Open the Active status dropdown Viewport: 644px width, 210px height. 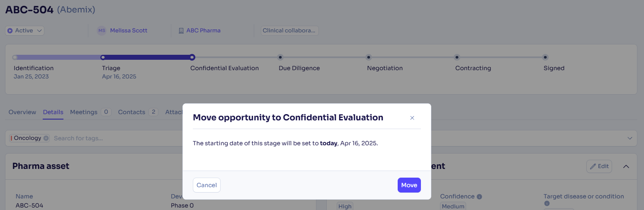[x=25, y=31]
